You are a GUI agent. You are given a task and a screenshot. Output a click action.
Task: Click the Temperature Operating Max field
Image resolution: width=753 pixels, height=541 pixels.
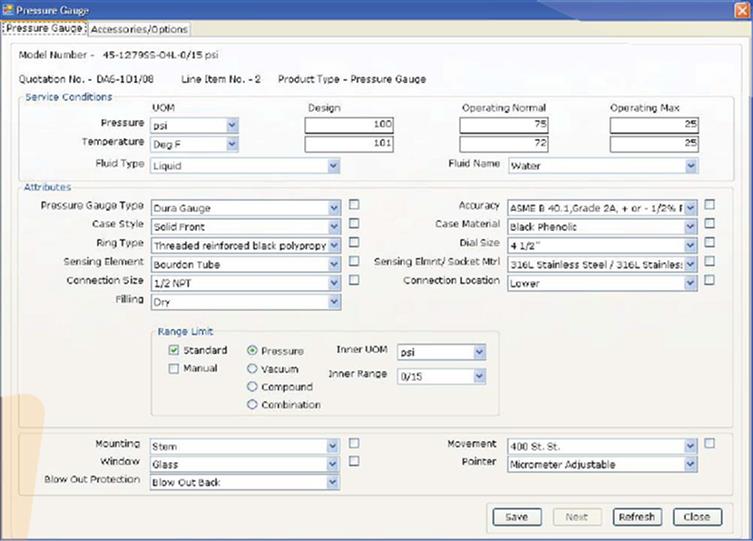pyautogui.click(x=654, y=144)
